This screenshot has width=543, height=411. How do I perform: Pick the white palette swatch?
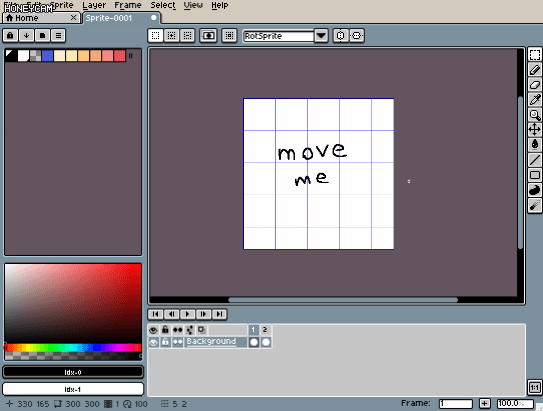point(23,56)
